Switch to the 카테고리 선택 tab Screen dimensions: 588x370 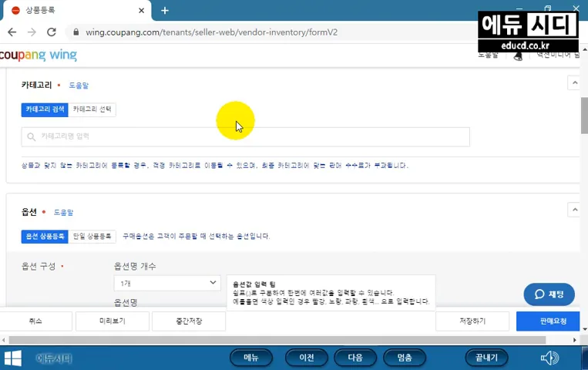point(92,109)
